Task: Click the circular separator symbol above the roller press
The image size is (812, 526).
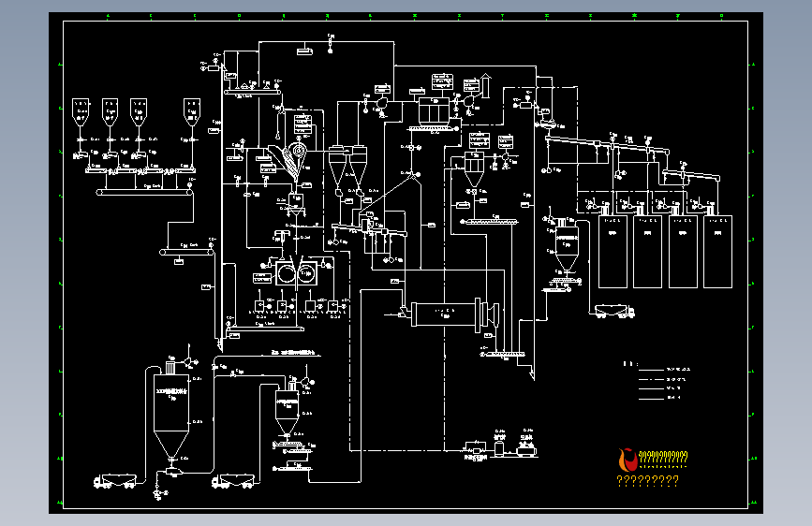Action: (x=298, y=152)
